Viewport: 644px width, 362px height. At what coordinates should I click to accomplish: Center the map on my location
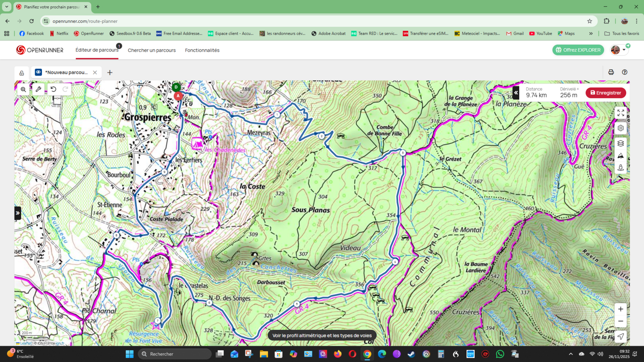click(x=620, y=336)
